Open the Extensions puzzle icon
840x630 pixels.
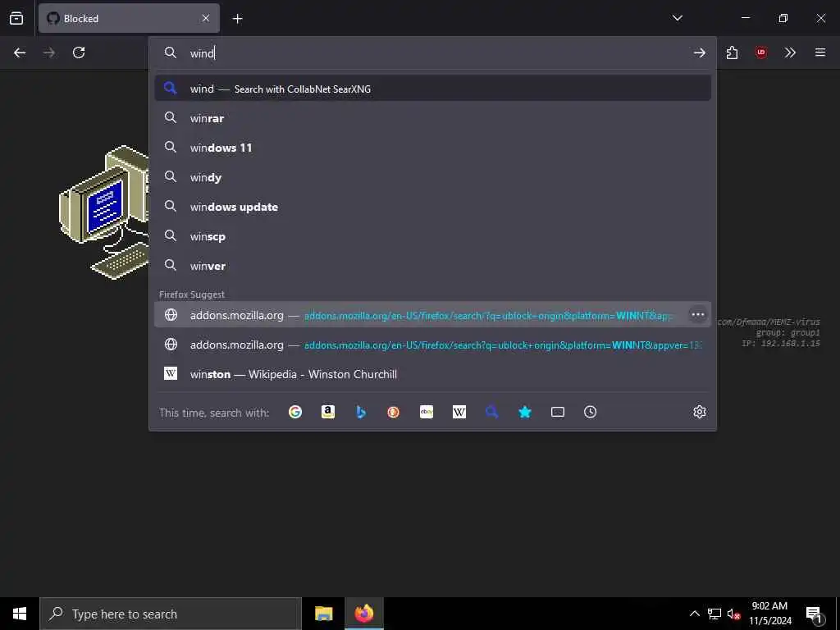tap(732, 52)
